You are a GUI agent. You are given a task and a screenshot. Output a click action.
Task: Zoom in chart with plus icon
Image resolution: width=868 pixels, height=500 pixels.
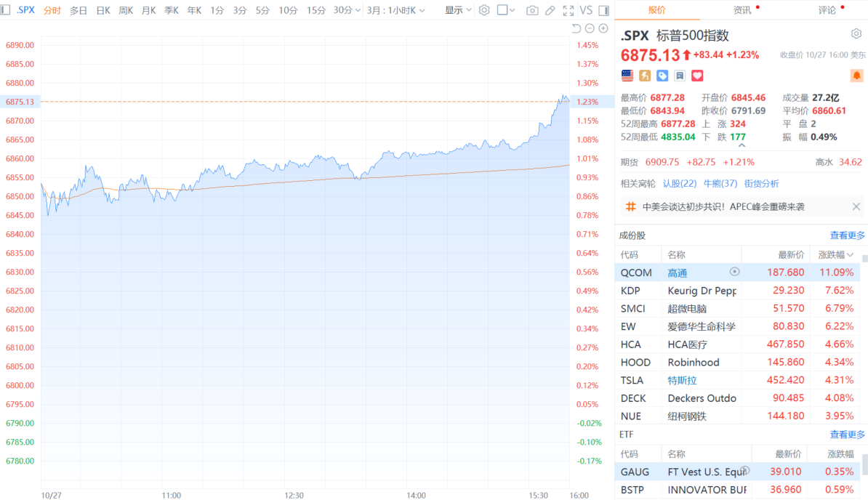pos(603,28)
